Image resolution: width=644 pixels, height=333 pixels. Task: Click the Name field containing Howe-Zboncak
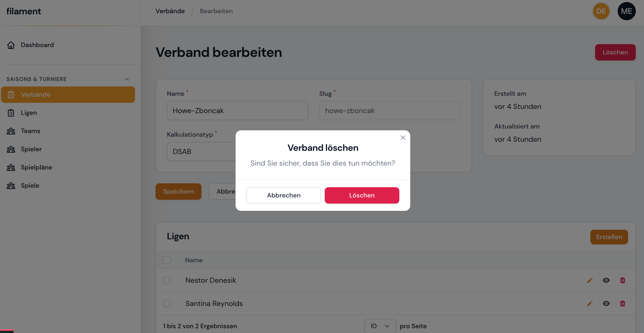pyautogui.click(x=237, y=111)
